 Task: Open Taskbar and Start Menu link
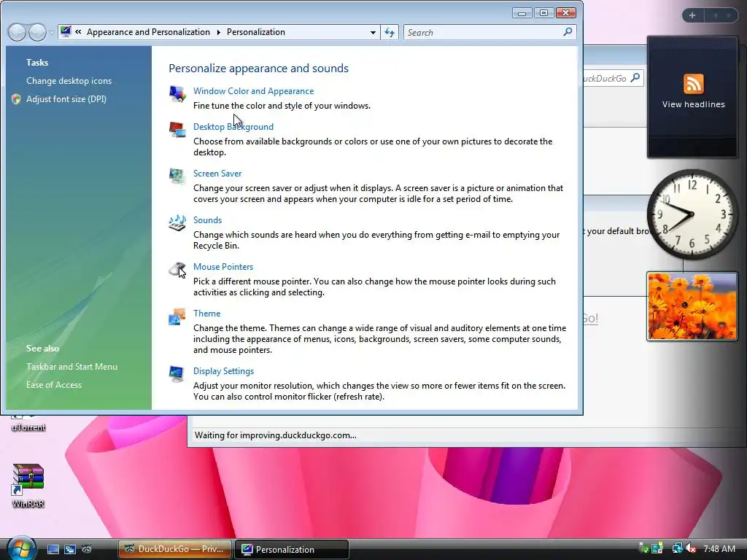click(71, 367)
